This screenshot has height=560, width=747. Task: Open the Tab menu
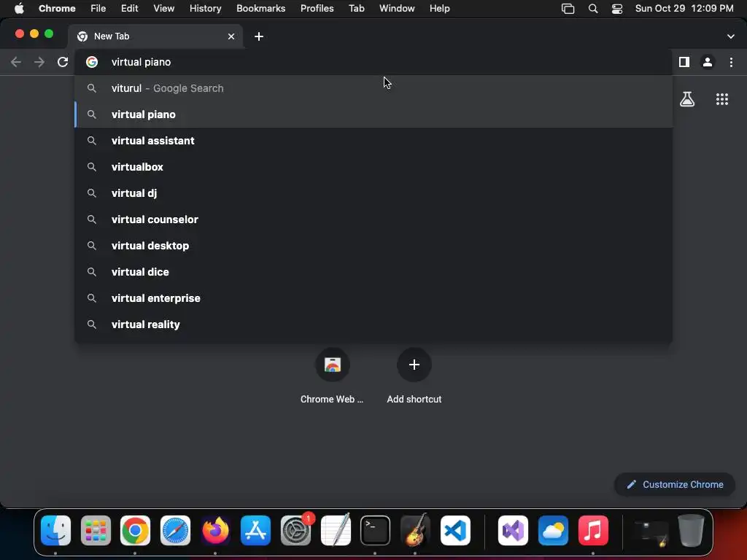pos(356,9)
